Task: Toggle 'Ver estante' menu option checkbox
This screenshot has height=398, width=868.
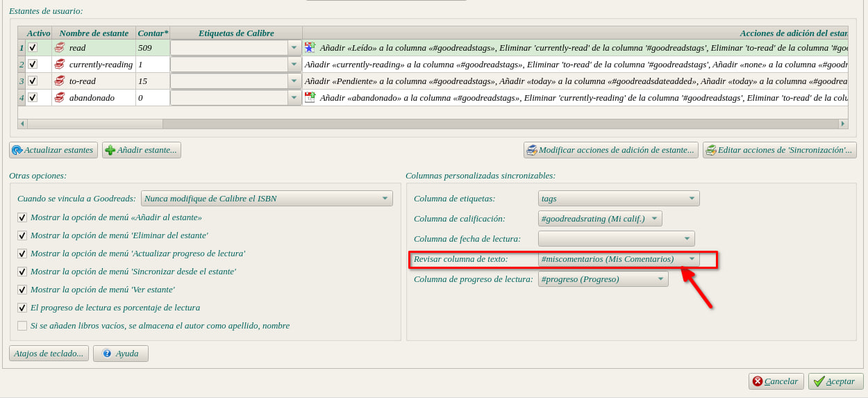Action: (x=22, y=290)
